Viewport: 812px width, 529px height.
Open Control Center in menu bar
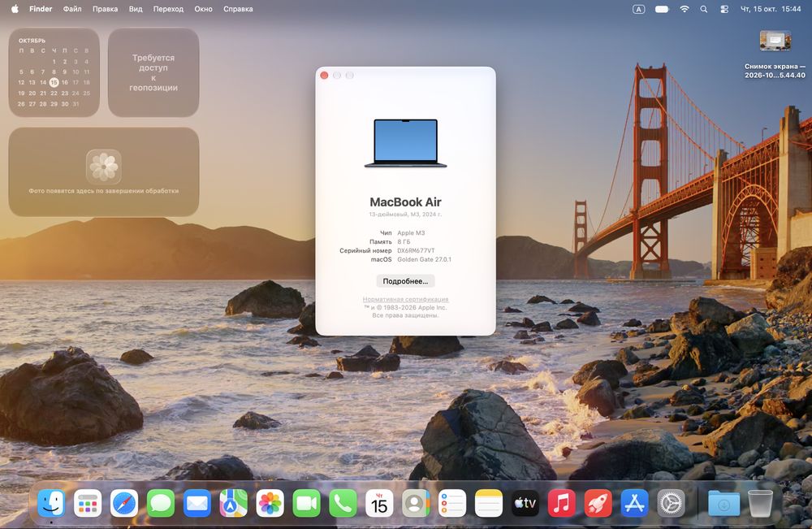click(x=724, y=9)
